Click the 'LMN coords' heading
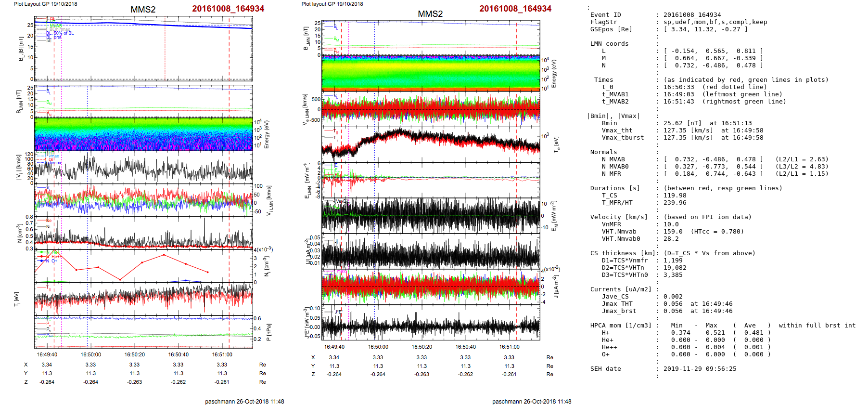This screenshot has height=405, width=868. click(609, 44)
